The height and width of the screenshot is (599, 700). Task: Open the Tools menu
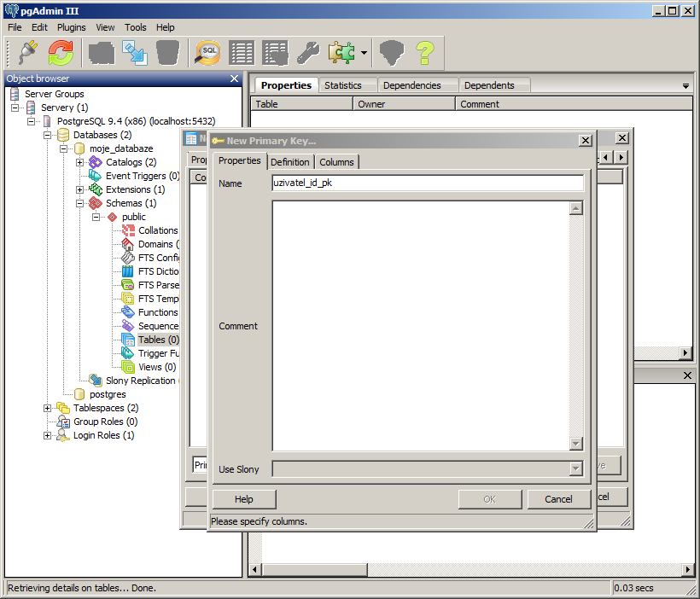[x=135, y=27]
